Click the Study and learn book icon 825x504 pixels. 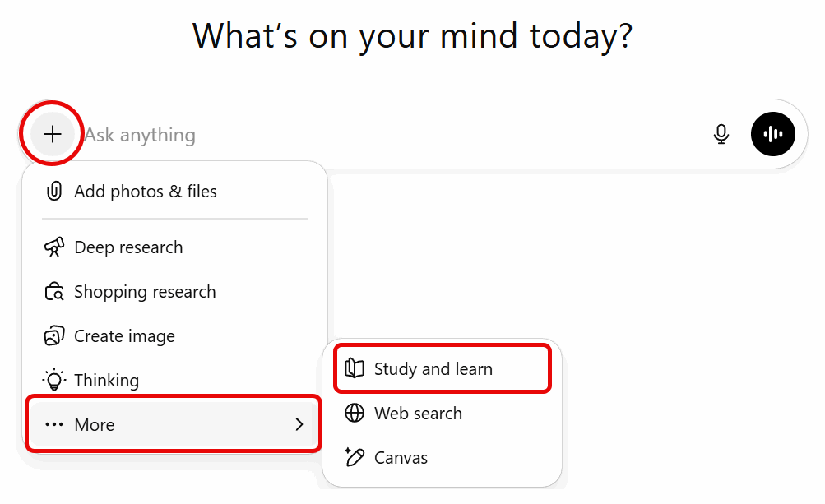[355, 369]
